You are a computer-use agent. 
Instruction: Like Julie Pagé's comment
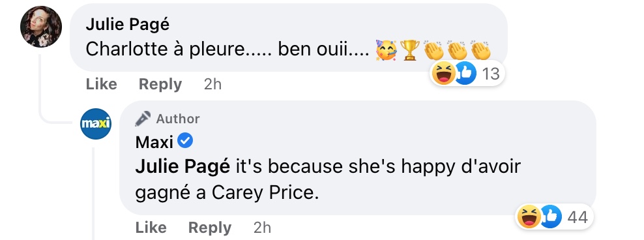102,84
